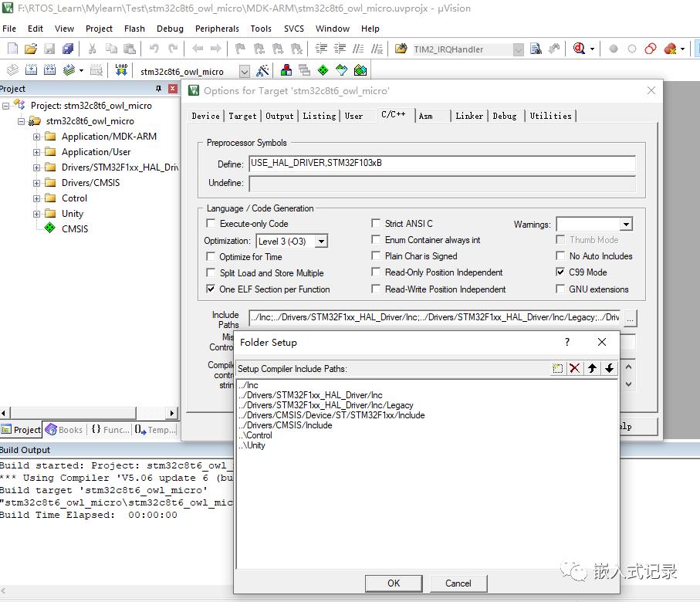The width and height of the screenshot is (700, 602).
Task: Toggle Enum Container always int
Action: 376,239
